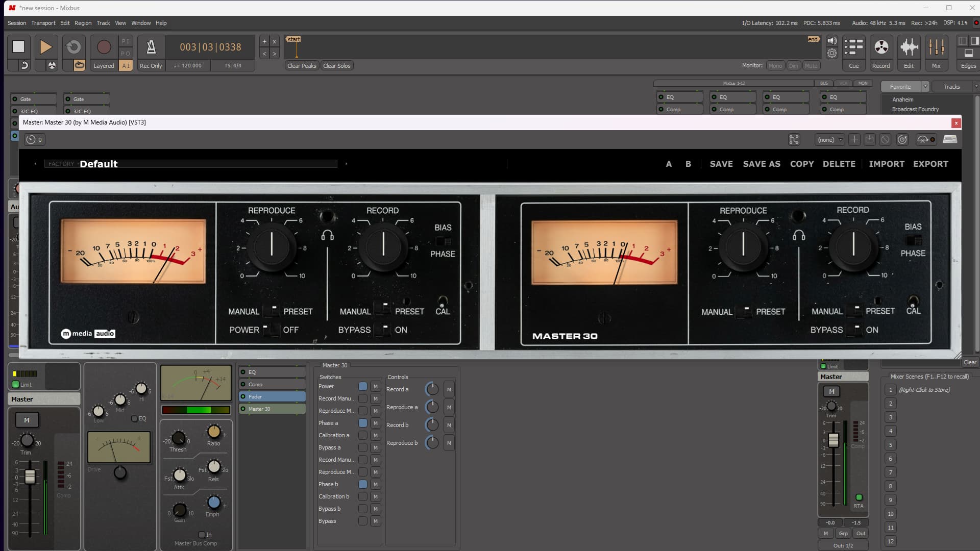This screenshot has height=551, width=980.
Task: Click EXPORT in Master 30 preset bar
Action: click(x=930, y=164)
